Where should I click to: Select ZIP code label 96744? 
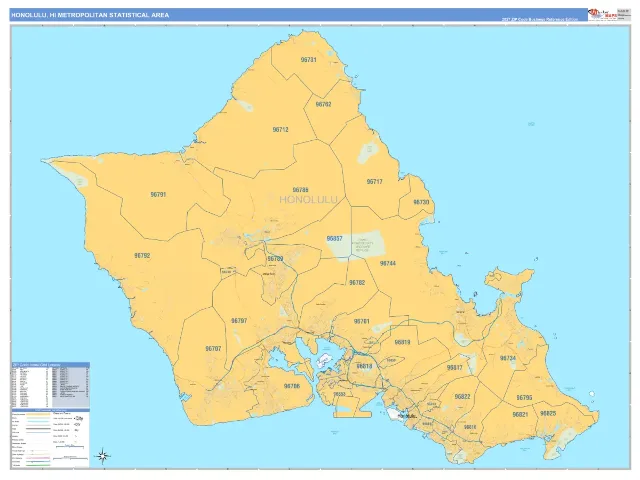tap(388, 264)
